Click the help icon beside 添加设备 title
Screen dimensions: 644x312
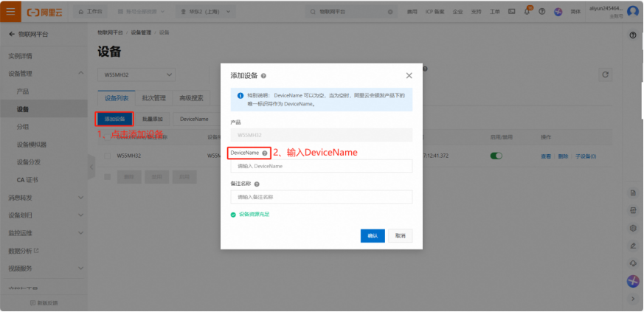click(x=263, y=76)
